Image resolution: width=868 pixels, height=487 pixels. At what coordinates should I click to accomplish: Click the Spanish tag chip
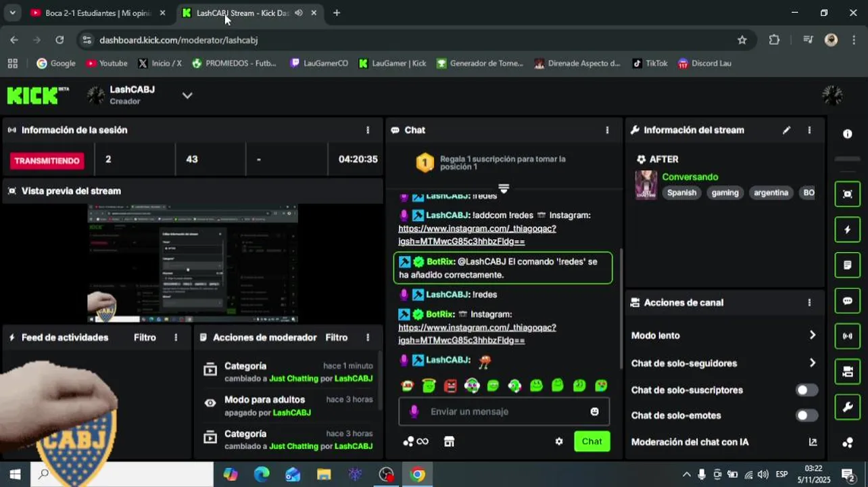pos(681,193)
